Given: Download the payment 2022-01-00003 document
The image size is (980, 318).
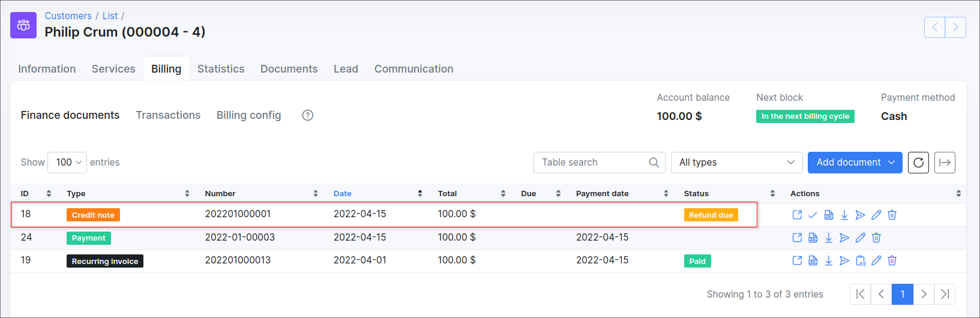Looking at the screenshot, I should (829, 238).
